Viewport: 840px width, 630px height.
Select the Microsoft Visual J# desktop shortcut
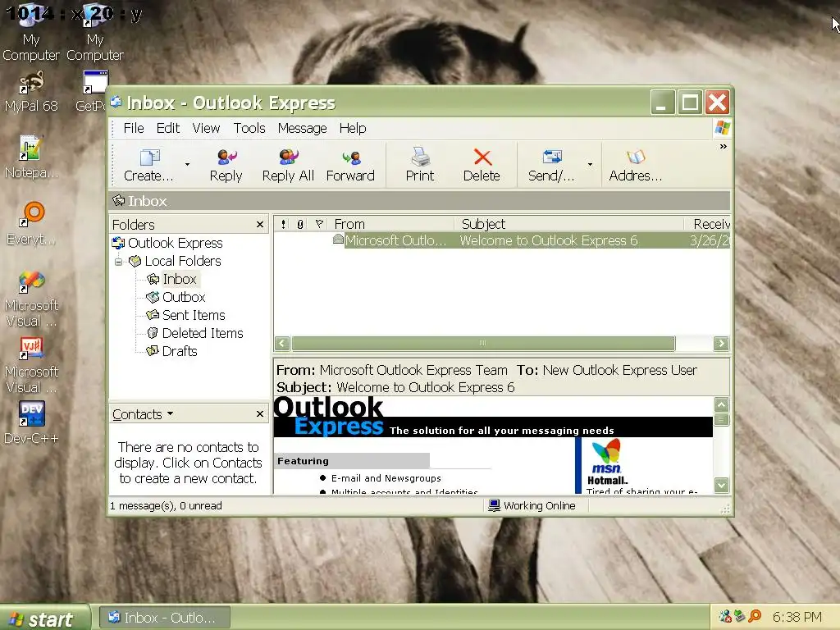pos(31,365)
